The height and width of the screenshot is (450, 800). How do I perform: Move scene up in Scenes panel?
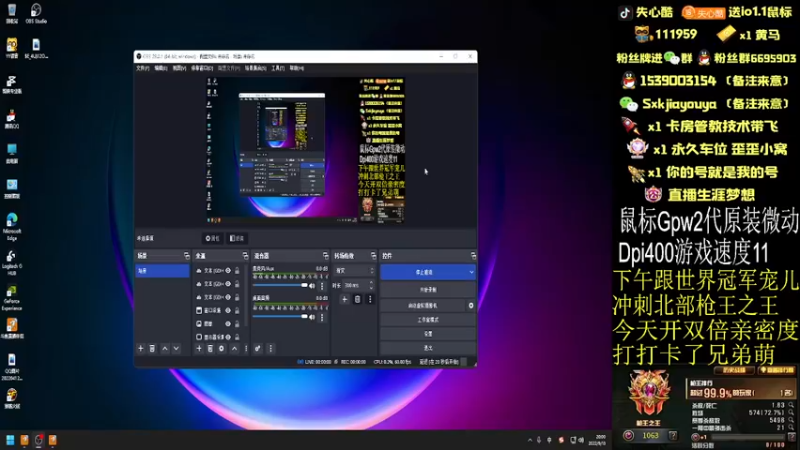click(x=165, y=348)
